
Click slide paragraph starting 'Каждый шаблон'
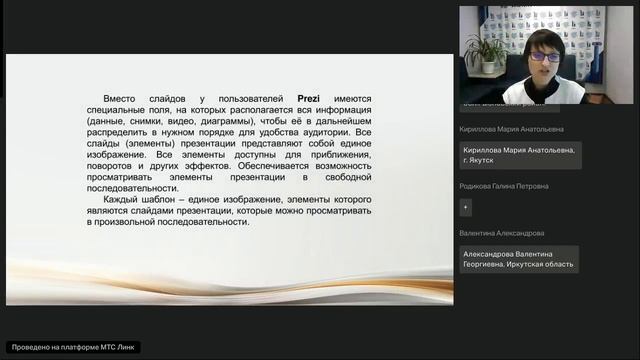(229, 211)
